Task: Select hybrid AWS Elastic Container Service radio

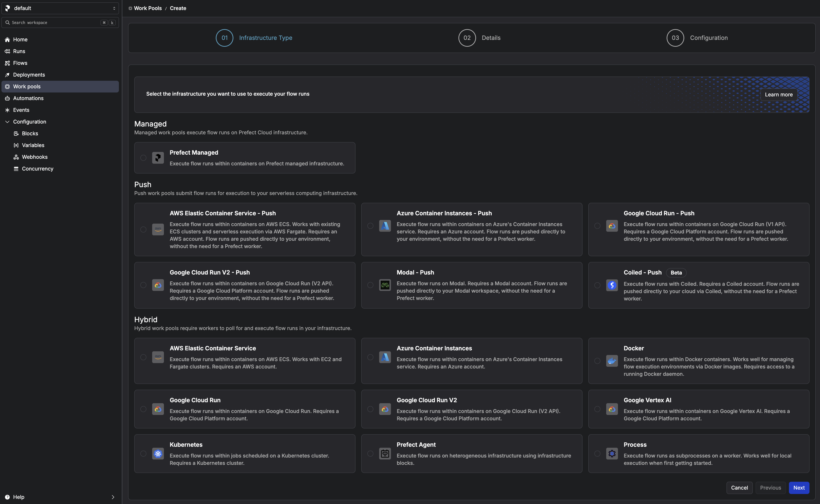Action: 143,357
